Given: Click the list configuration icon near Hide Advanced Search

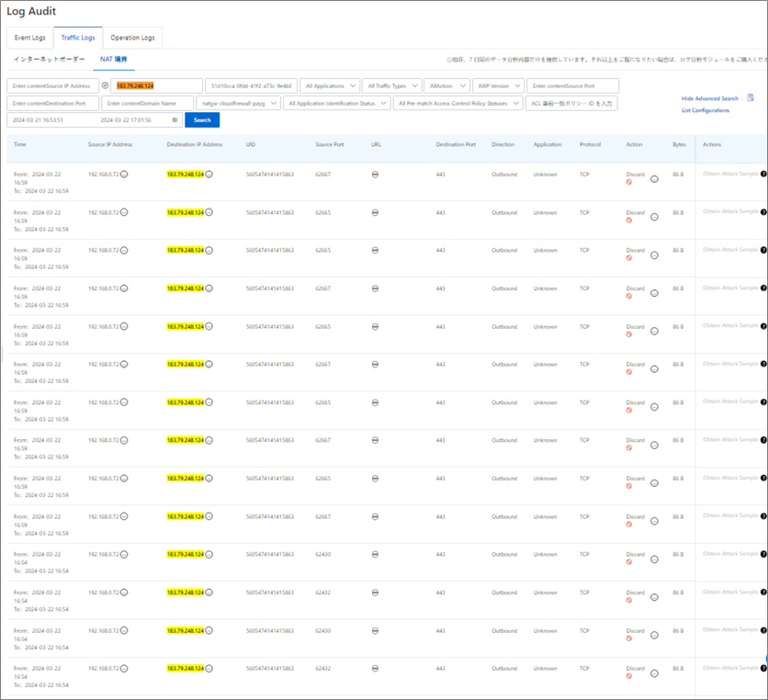Looking at the screenshot, I should [x=751, y=97].
